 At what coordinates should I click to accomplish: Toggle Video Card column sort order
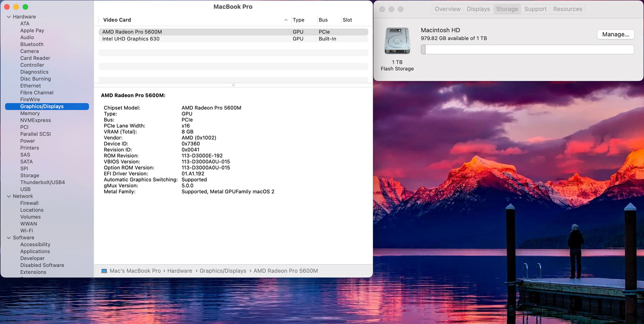click(117, 20)
